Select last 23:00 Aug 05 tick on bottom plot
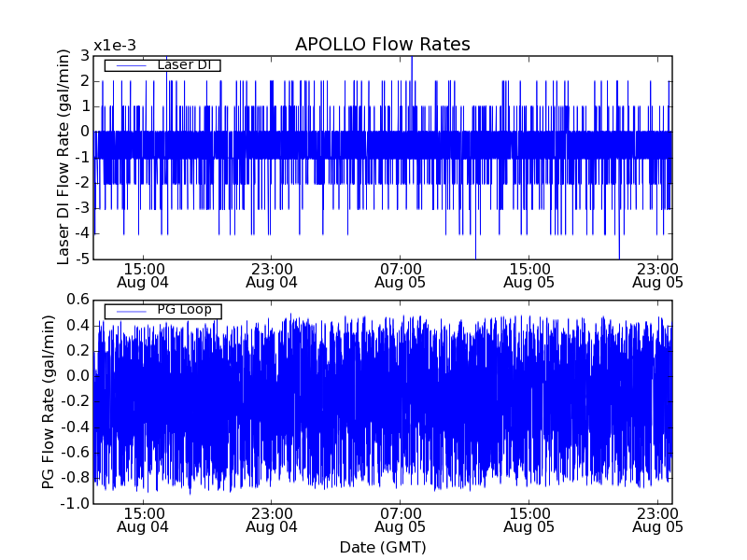 pyautogui.click(x=657, y=519)
